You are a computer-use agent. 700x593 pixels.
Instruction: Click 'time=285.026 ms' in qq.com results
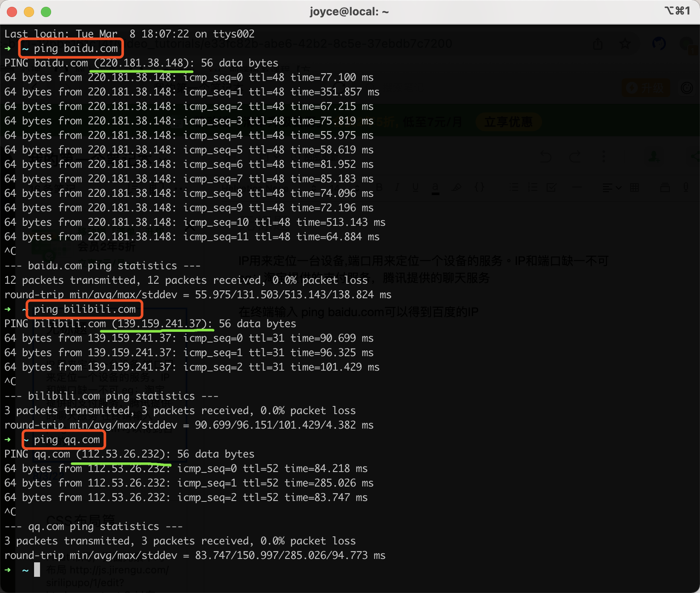[329, 483]
